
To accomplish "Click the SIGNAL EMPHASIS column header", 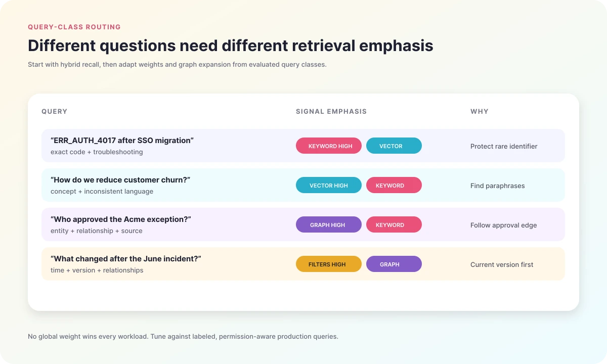I will [331, 111].
